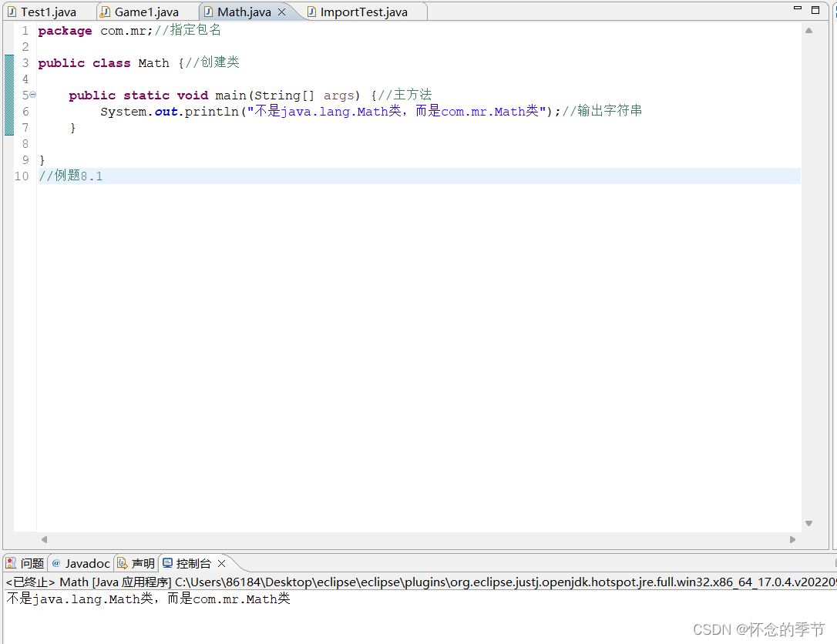Collapse the main method using the fold marker
Screen dimensions: 837x644
point(32,94)
